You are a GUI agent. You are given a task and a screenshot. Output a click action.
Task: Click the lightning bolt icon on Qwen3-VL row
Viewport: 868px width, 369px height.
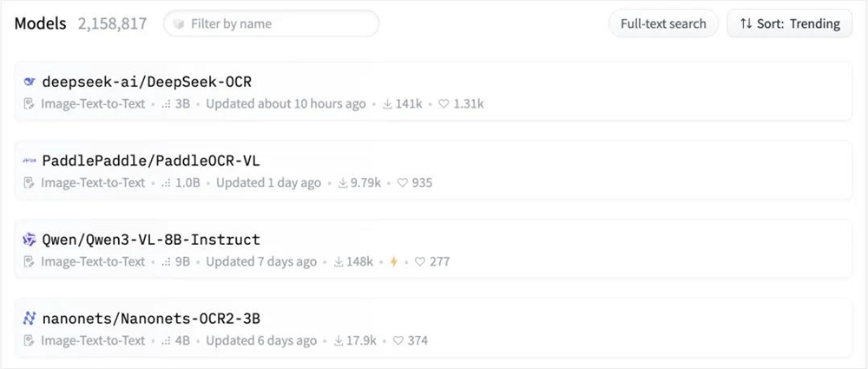click(393, 261)
